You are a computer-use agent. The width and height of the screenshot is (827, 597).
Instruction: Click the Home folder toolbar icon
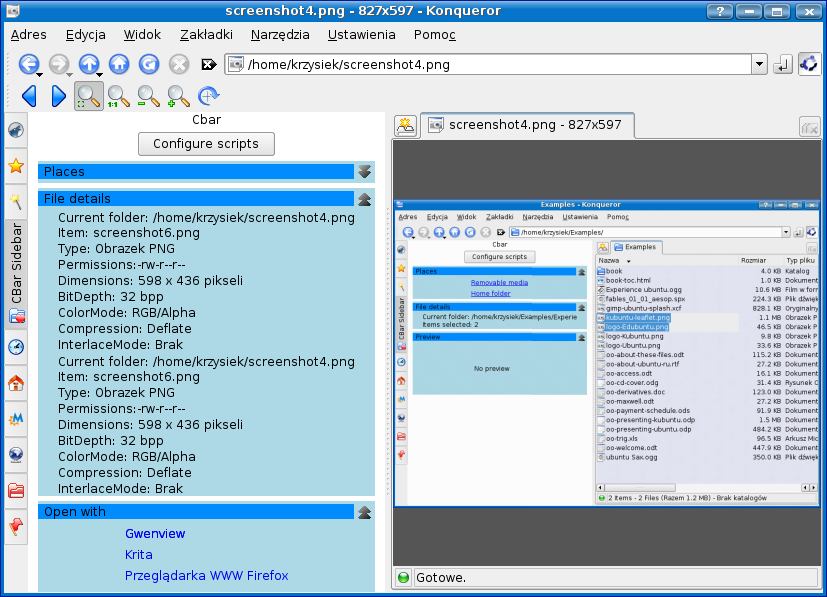tap(119, 65)
